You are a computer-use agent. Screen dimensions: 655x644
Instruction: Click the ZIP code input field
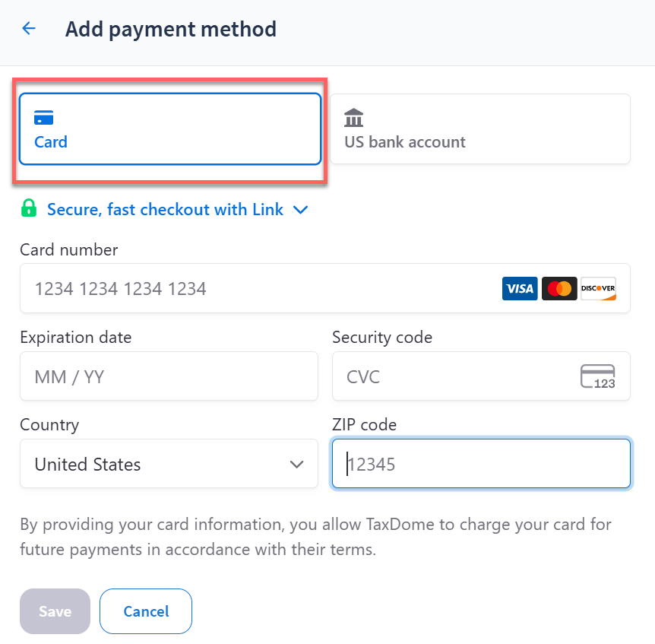click(481, 464)
